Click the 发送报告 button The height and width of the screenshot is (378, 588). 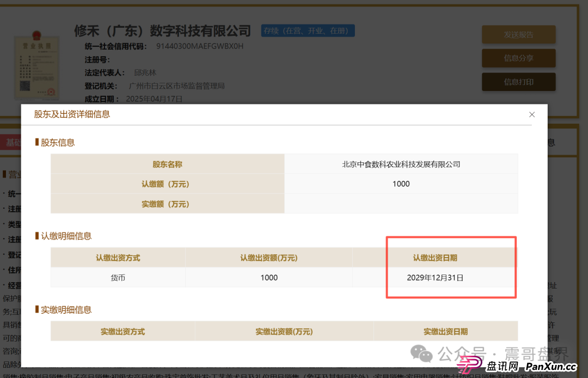(x=518, y=34)
